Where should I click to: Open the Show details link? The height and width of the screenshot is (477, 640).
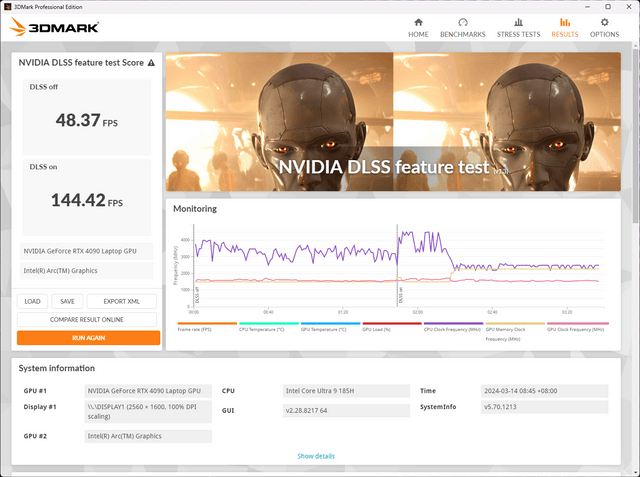point(316,456)
